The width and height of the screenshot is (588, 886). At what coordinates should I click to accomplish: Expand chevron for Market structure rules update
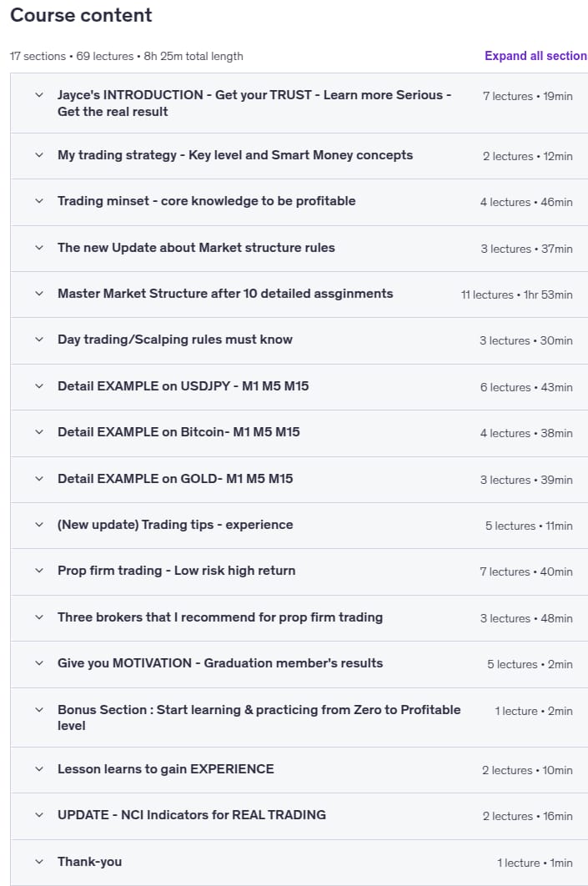39,248
